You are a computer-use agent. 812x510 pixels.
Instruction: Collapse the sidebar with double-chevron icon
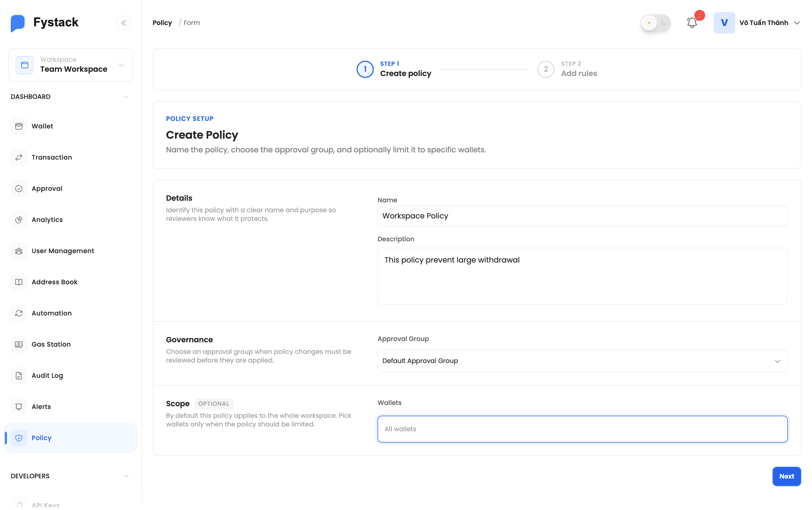click(124, 23)
